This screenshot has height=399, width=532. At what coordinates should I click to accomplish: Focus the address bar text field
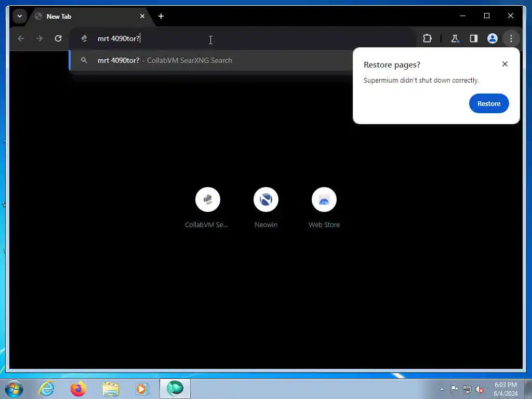[243, 38]
